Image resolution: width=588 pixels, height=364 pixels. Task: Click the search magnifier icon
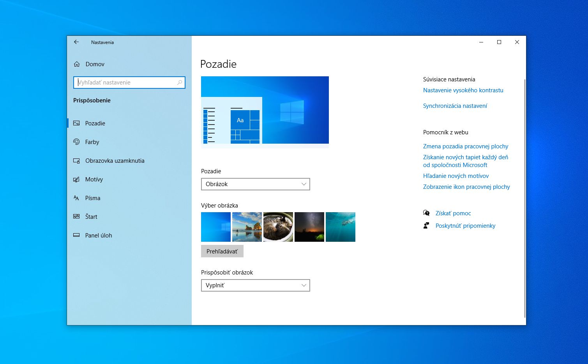(180, 83)
